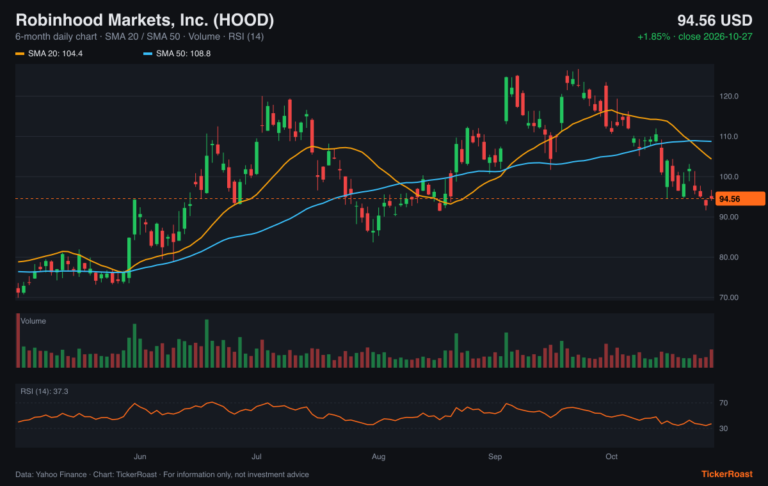768x486 pixels.
Task: Click the SMA 20: 104.4 legend label
Action: (55, 53)
